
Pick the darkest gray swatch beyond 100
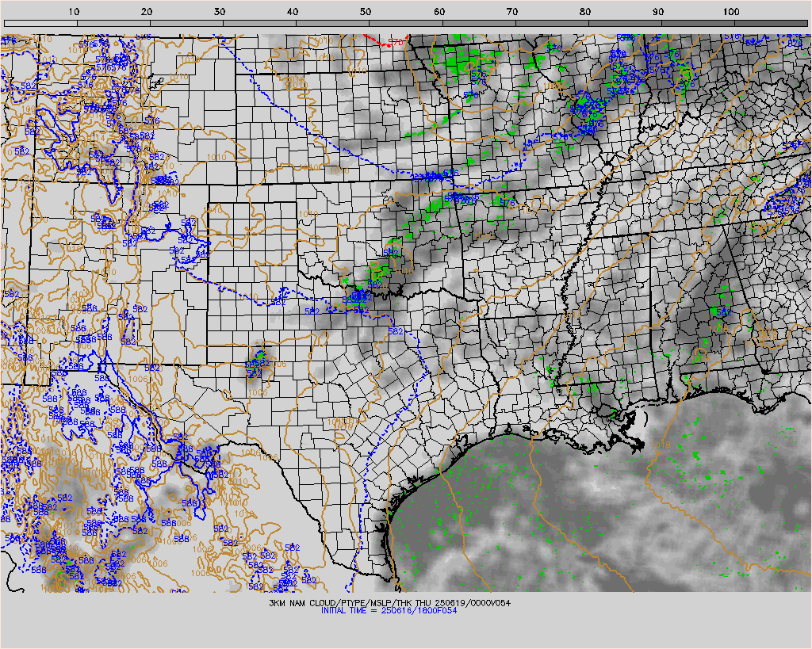click(x=771, y=23)
